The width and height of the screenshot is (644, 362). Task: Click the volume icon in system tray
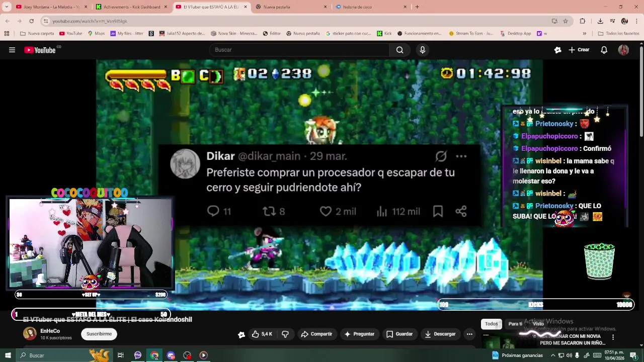569,355
